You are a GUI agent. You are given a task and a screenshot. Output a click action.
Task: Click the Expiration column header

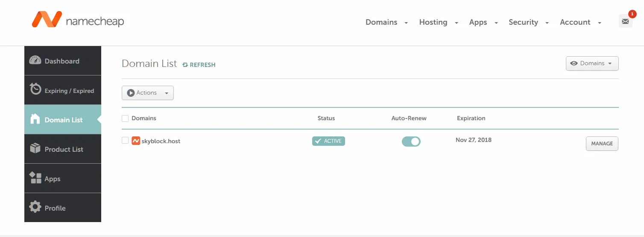click(x=471, y=118)
